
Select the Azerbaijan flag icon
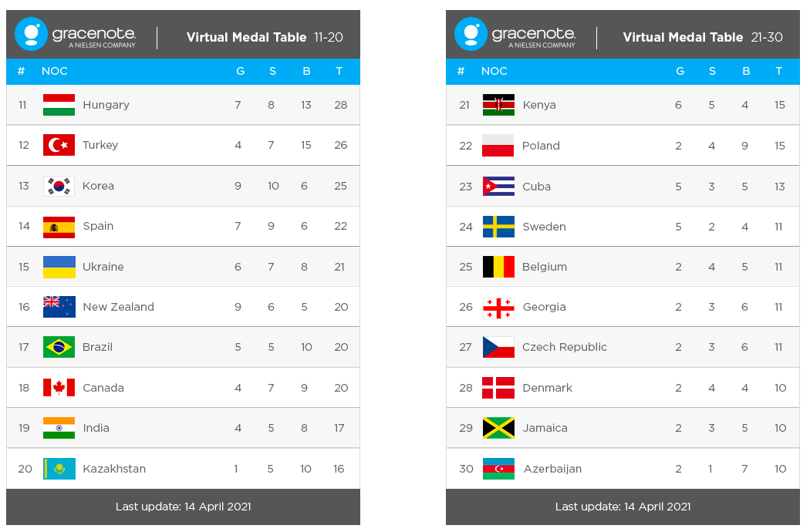tap(498, 469)
